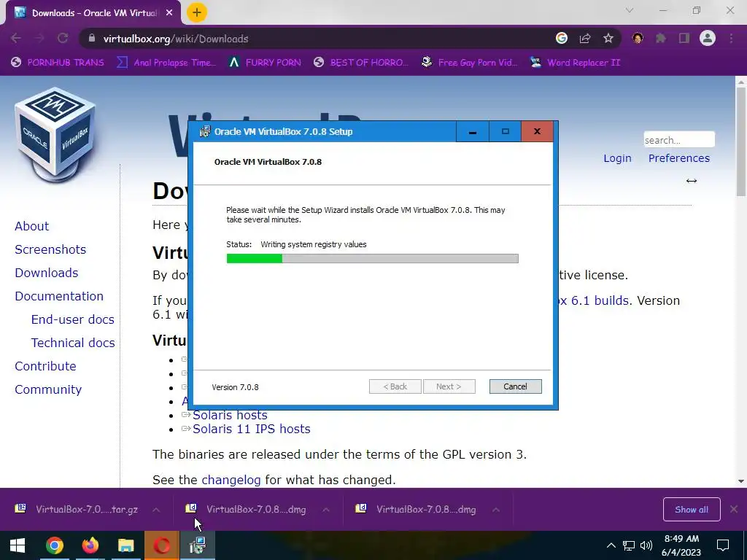The height and width of the screenshot is (560, 747).
Task: Open the extensions puzzle icon
Action: click(661, 39)
